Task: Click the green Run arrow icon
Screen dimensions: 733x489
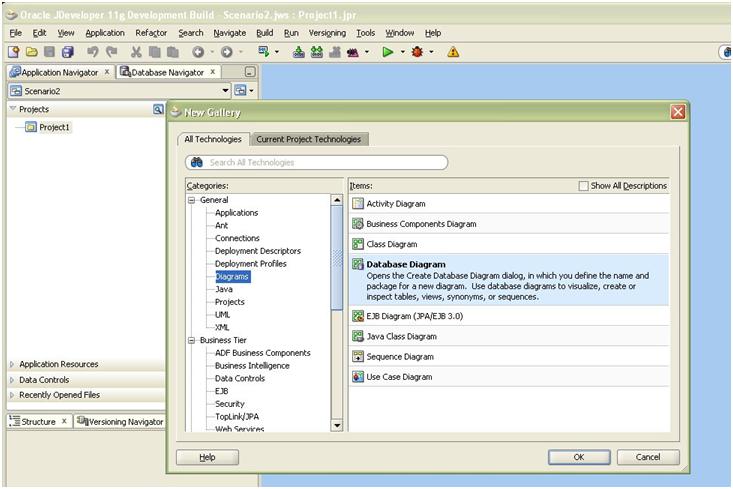Action: [x=388, y=52]
